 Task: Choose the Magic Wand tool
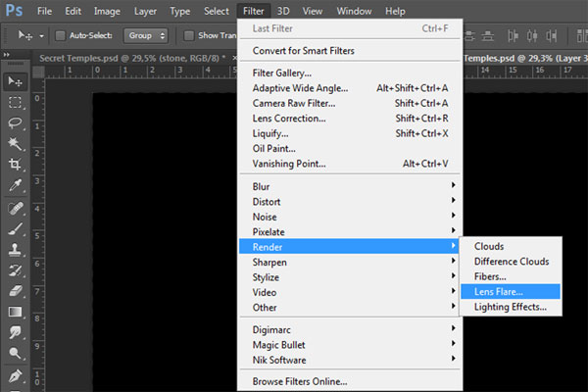click(16, 144)
